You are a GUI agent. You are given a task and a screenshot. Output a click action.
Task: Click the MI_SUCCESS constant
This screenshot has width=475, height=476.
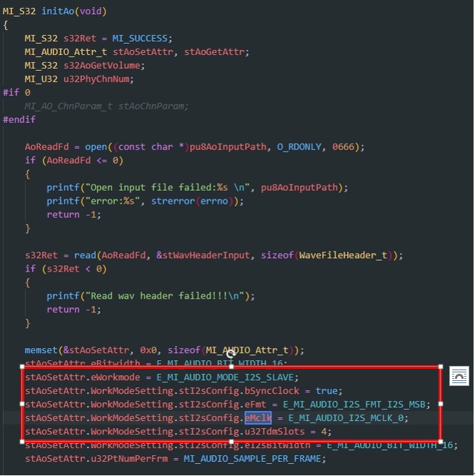(x=140, y=39)
